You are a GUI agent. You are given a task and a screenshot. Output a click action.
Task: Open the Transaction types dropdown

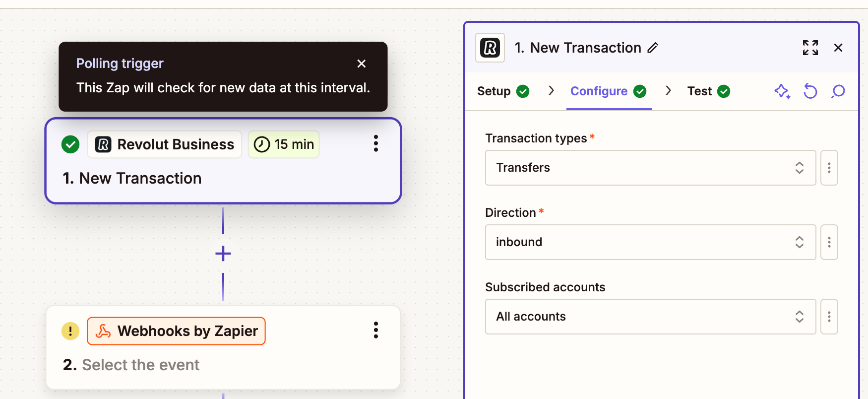pyautogui.click(x=650, y=168)
